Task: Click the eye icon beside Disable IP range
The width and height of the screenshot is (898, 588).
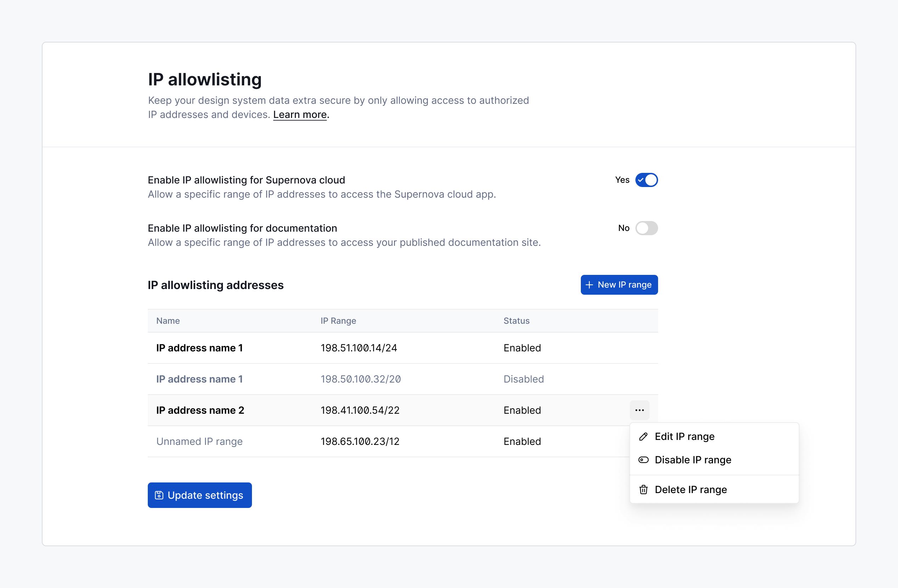Action: click(643, 459)
